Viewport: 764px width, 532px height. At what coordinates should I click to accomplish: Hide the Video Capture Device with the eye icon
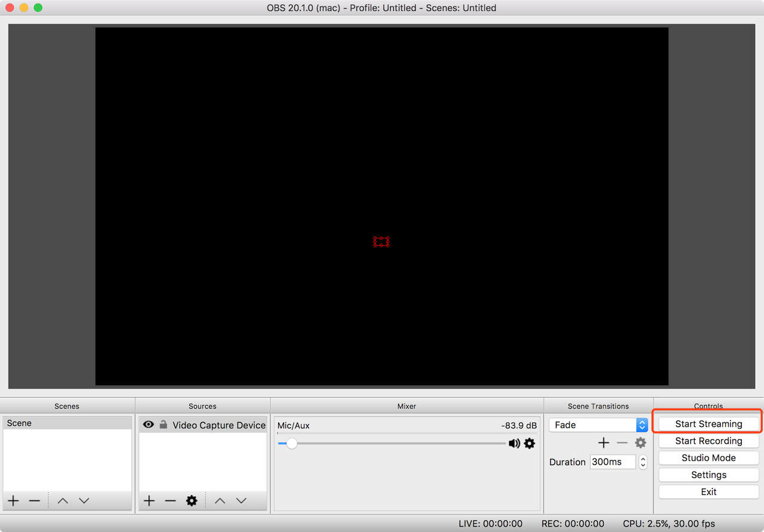click(x=149, y=425)
